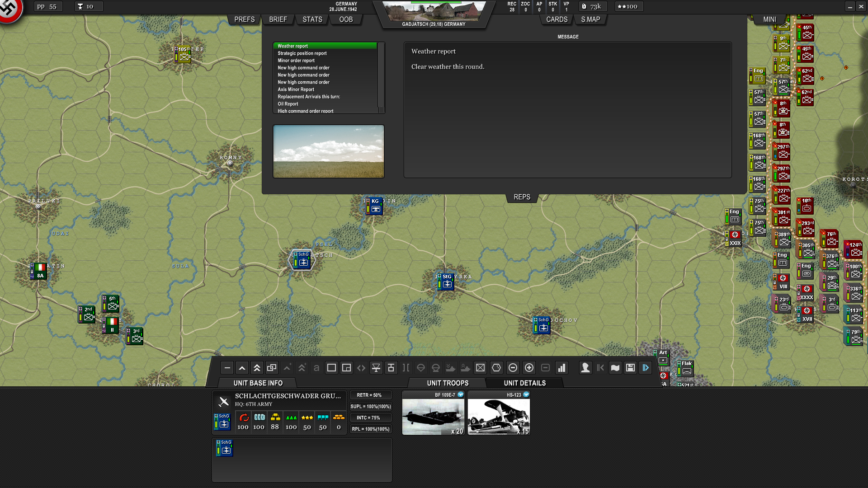Viewport: 868px width, 488px height.
Task: Open the bar chart statistics icon
Action: coord(561,368)
